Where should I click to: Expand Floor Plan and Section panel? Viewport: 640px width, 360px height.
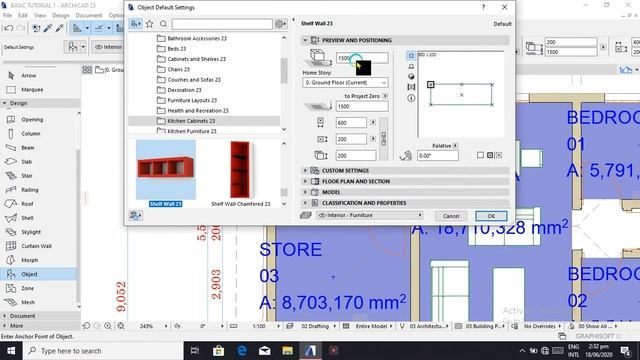pos(305,181)
